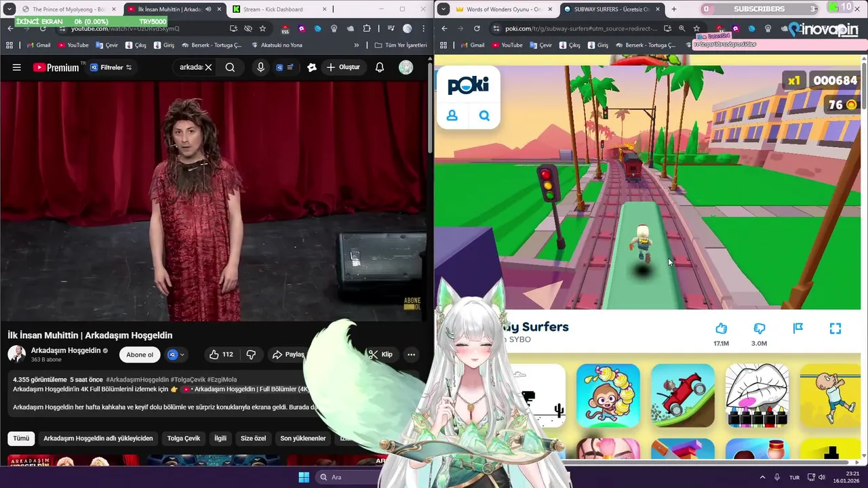This screenshot has width=868, height=488.
Task: Open more actions three-dot menu under video
Action: pos(411,354)
